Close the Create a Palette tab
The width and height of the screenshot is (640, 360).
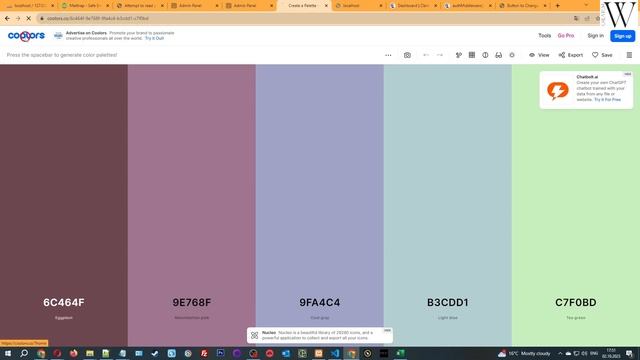326,6
